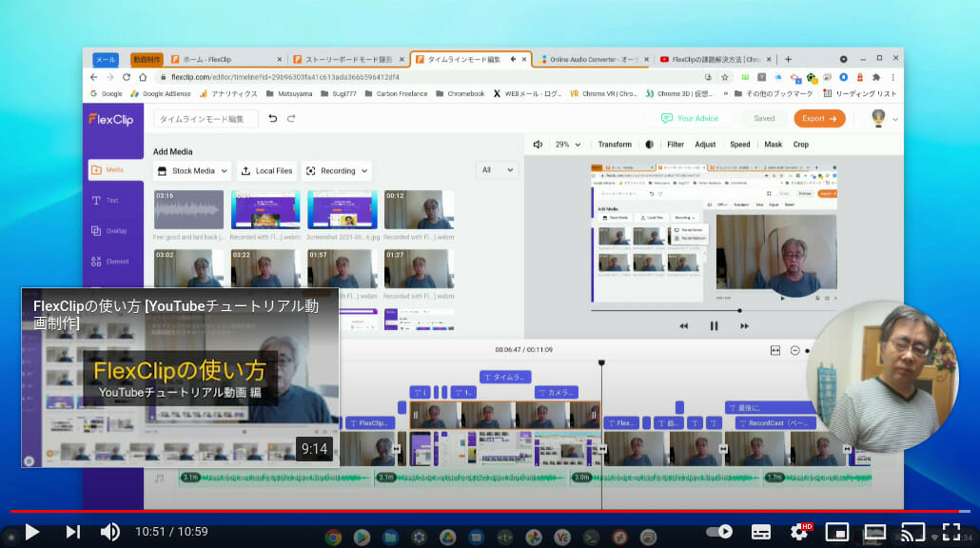Open the Chrome extensions puzzle icon

pos(876,77)
